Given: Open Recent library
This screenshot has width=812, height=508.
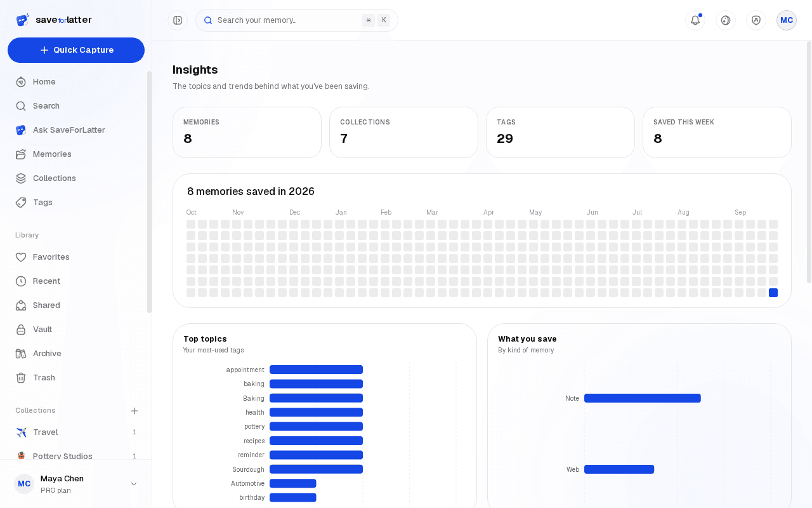Looking at the screenshot, I should (x=76, y=281).
